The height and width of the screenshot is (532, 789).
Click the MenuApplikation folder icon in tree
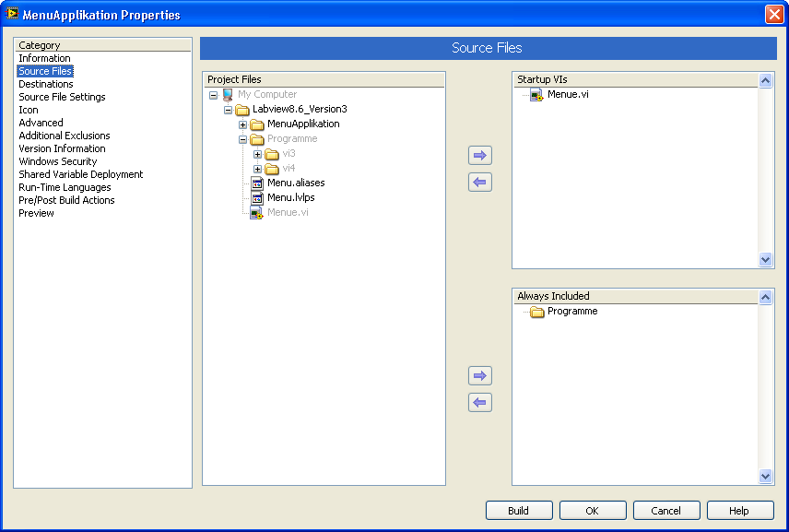[257, 124]
